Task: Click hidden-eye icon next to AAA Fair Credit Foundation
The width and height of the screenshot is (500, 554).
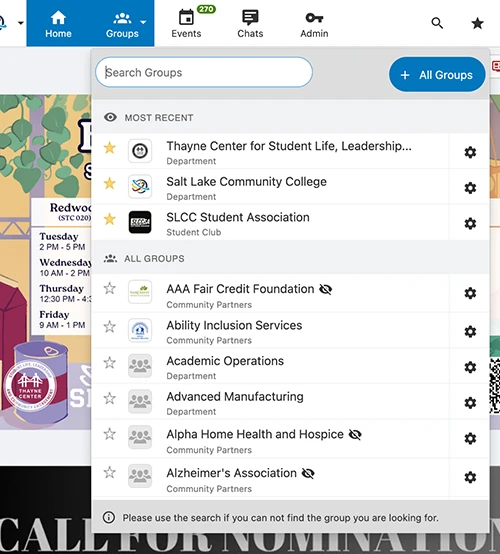Action: click(x=325, y=289)
